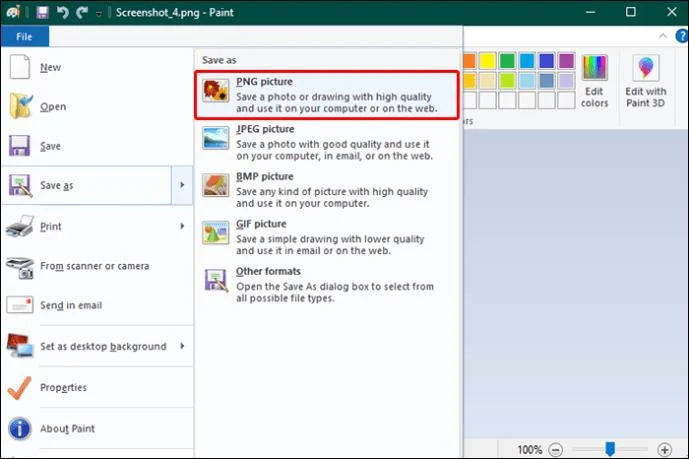Collapse the ribbon with the chevron
689x459 pixels.
pyautogui.click(x=663, y=36)
